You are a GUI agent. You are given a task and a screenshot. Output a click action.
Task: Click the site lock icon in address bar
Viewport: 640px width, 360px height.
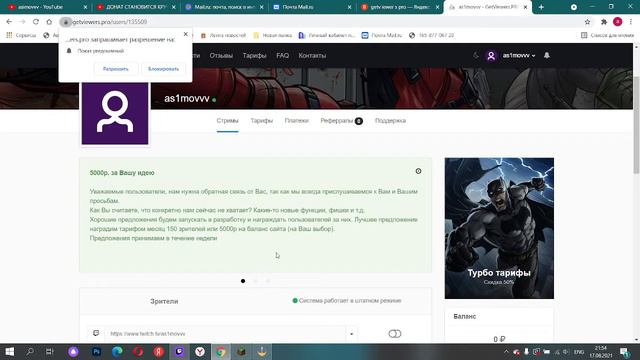pos(66,22)
